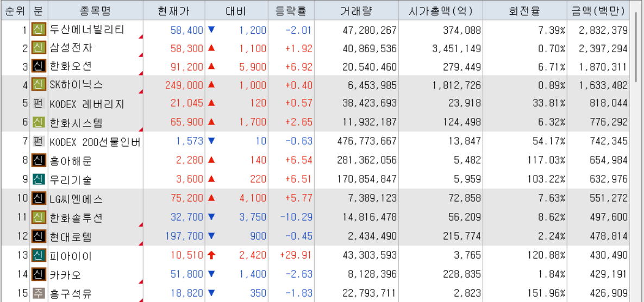This screenshot has width=644, height=302.
Task: Click the 신 badge beside 카카오
Action: click(x=39, y=274)
